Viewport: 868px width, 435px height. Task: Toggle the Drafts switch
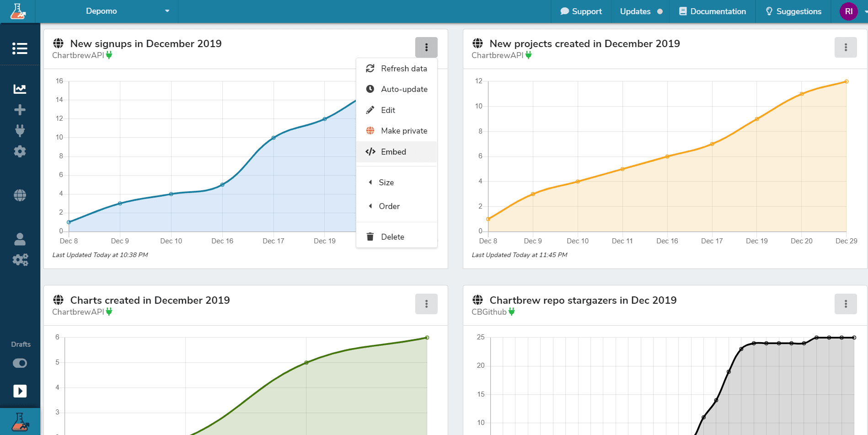[20, 363]
